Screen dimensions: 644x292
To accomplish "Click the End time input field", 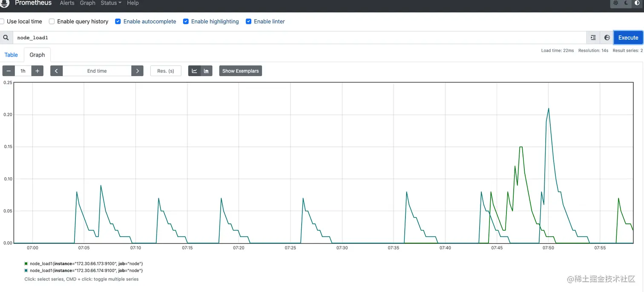I will pyautogui.click(x=97, y=71).
